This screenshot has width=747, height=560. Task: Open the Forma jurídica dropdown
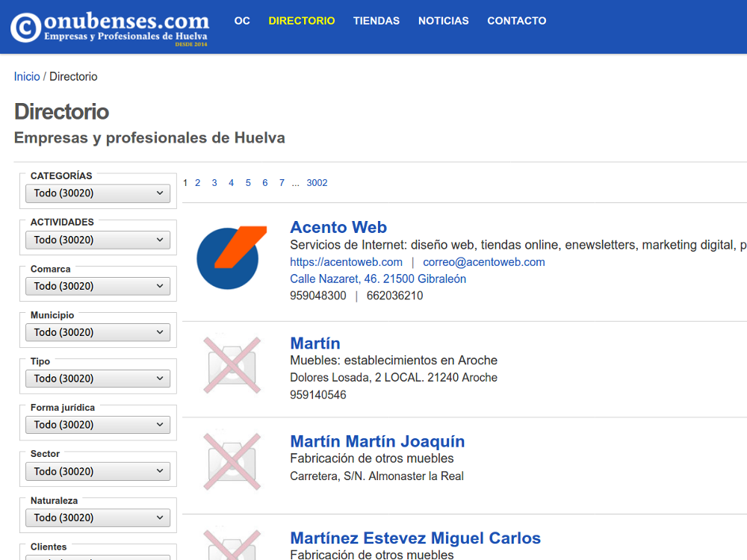coord(98,425)
